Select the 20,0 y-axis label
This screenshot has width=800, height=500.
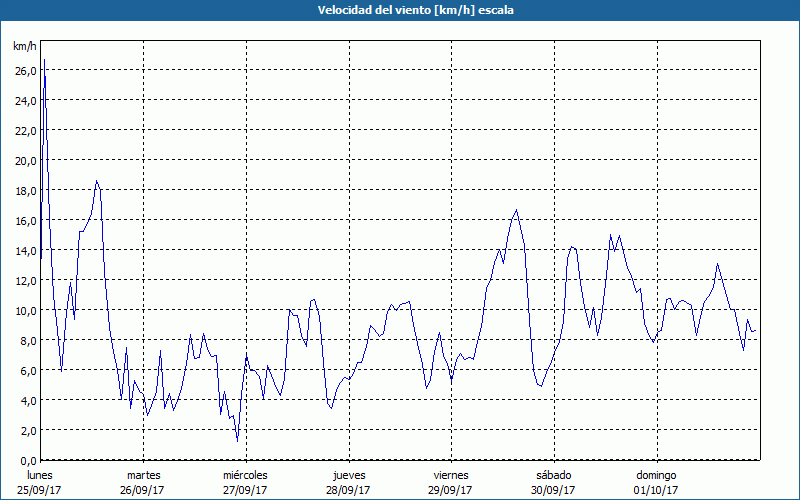pyautogui.click(x=25, y=160)
